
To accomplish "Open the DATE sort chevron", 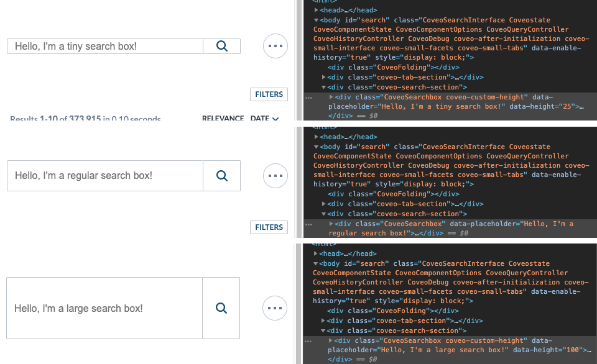I will [275, 118].
